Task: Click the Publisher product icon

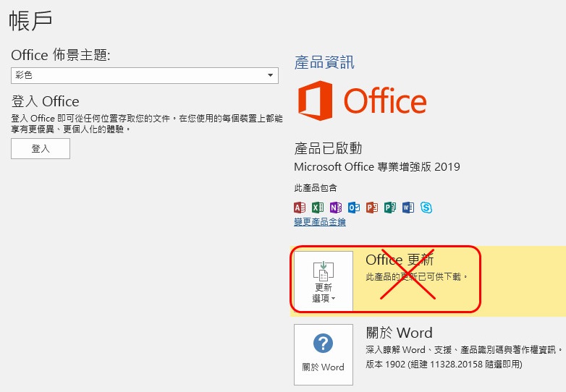Action: click(390, 208)
